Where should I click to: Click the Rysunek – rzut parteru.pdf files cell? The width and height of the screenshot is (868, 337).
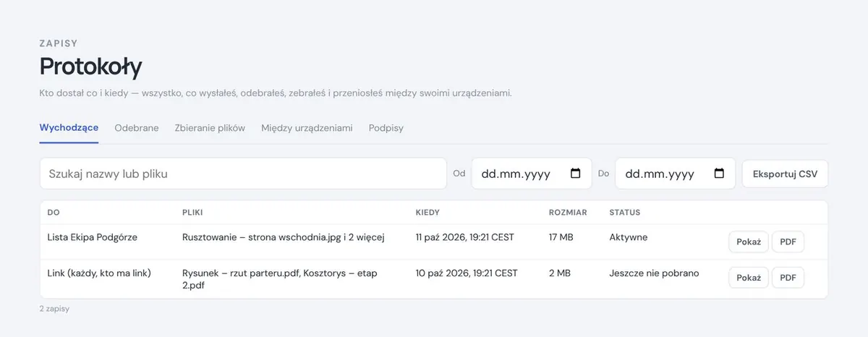tap(280, 278)
